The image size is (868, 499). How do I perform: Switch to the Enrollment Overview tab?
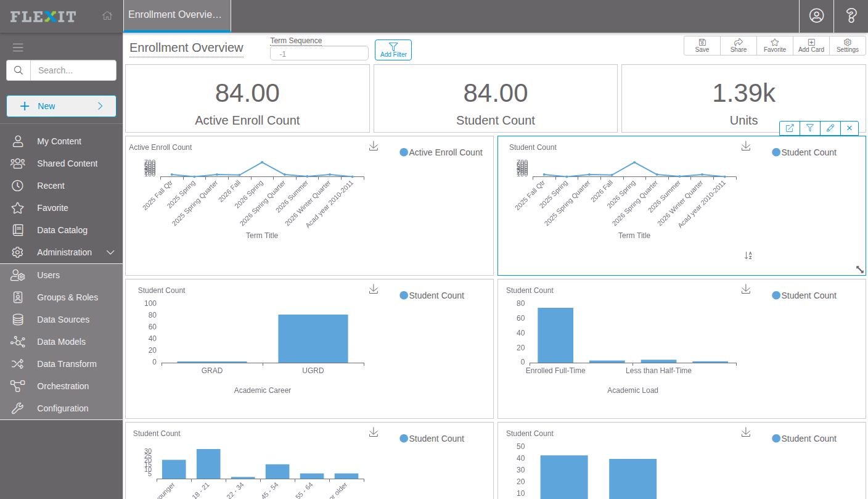(x=177, y=15)
